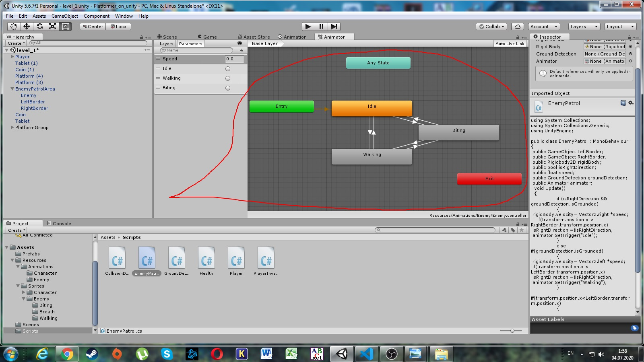Expand the Player object
Image resolution: width=644 pixels, height=362 pixels.
pyautogui.click(x=12, y=57)
